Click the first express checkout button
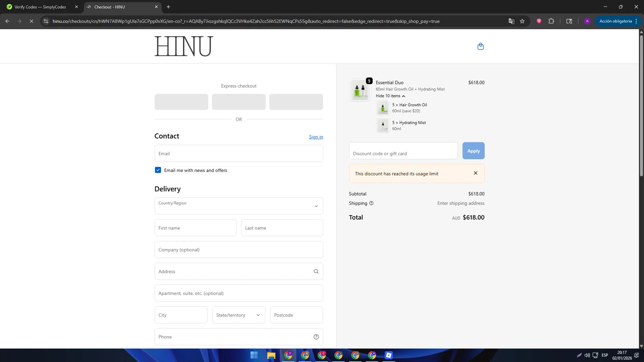This screenshot has width=644, height=362. click(x=181, y=102)
